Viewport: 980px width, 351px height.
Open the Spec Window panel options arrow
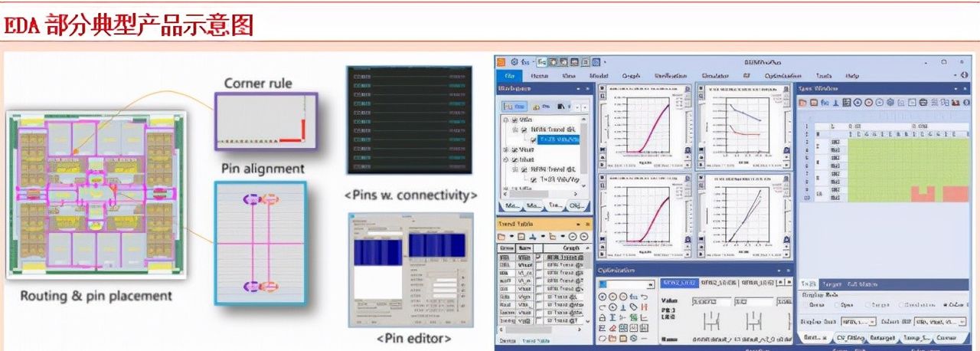955,89
